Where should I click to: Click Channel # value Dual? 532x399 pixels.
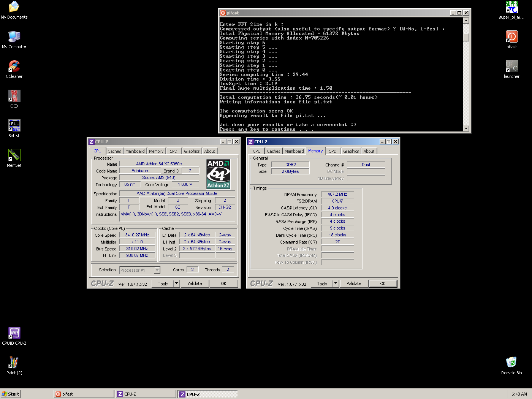pyautogui.click(x=366, y=165)
